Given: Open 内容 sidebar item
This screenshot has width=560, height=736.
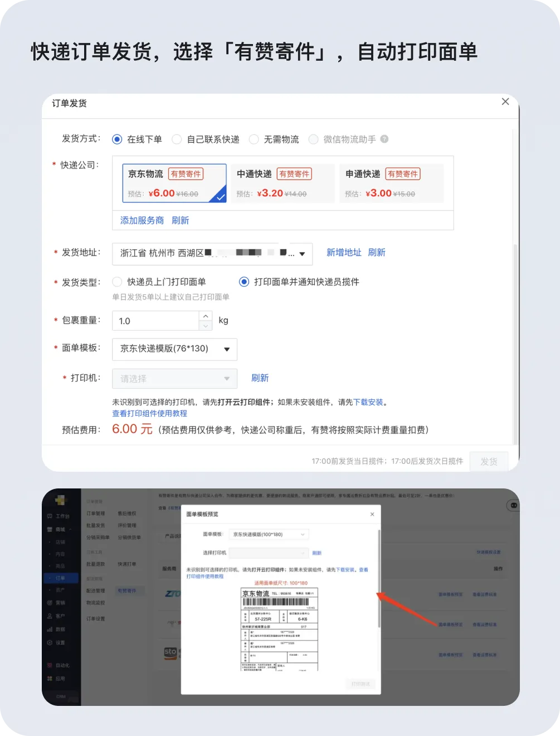Looking at the screenshot, I should click(x=60, y=554).
